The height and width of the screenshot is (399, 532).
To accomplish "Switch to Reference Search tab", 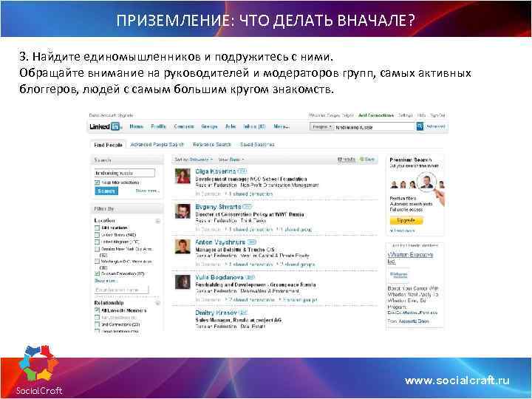I will pyautogui.click(x=212, y=145).
